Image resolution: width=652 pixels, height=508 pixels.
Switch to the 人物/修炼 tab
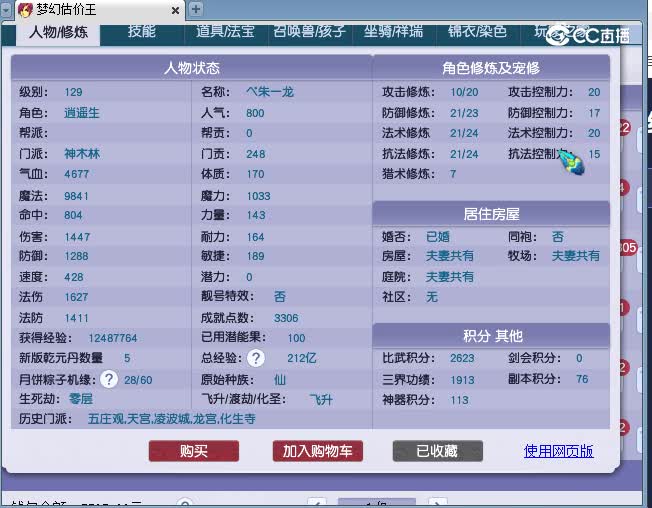coord(58,32)
